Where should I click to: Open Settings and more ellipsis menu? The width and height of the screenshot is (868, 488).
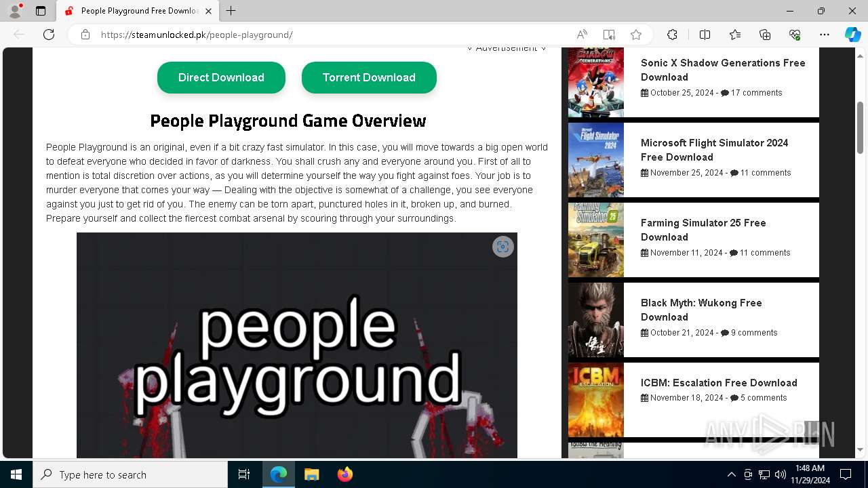point(825,35)
